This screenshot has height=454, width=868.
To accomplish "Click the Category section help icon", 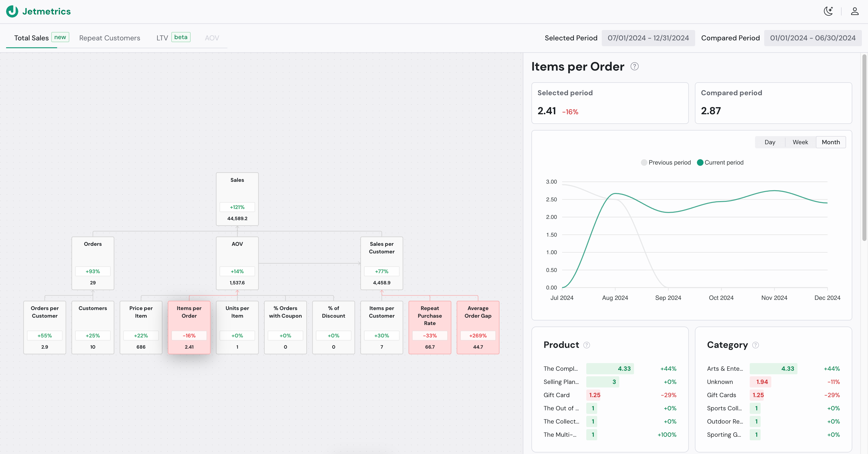I will click(756, 345).
